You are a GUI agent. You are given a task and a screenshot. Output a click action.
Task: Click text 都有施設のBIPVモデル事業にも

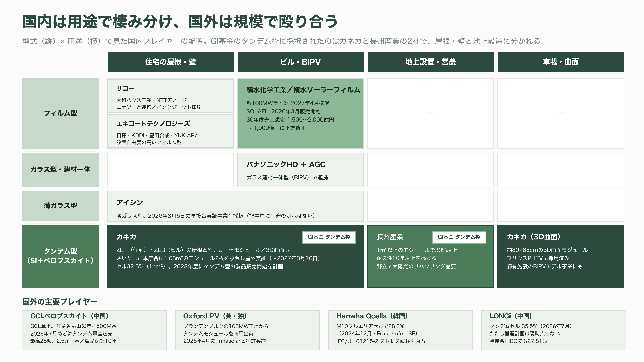coord(545,267)
